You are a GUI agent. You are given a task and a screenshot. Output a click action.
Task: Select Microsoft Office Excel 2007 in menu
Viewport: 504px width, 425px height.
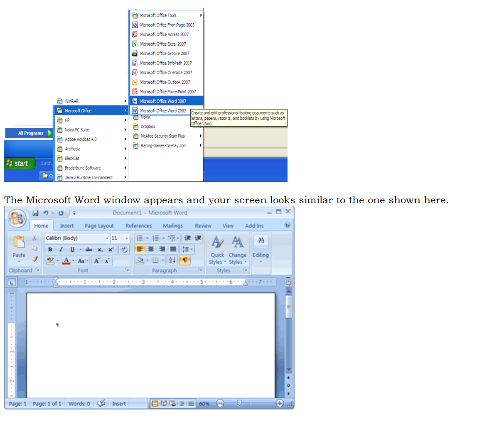163,44
